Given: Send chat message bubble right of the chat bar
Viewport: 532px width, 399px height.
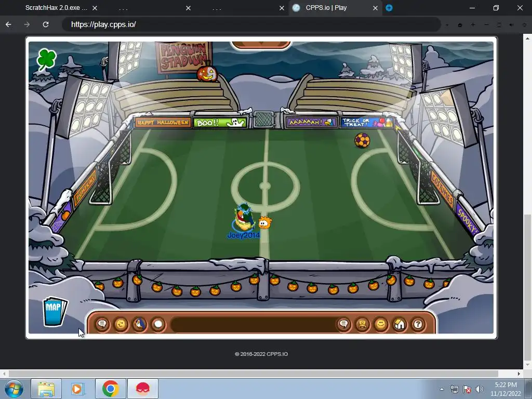Looking at the screenshot, I should pos(344,324).
